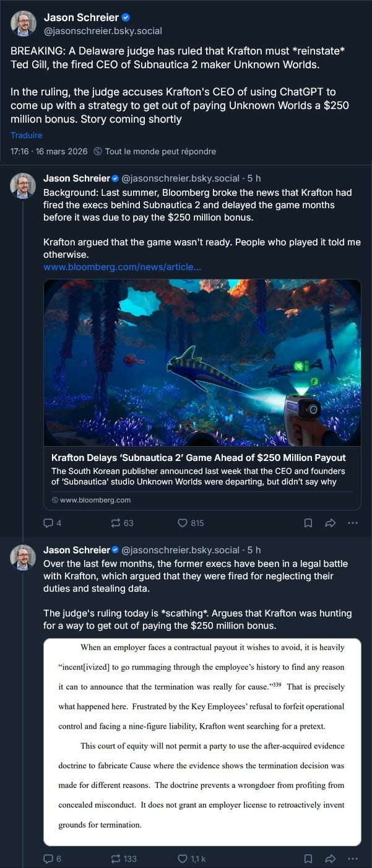The height and width of the screenshot is (868, 372).
Task: Click the Krafton Delays Subnautica 2 headline
Action: pos(198,458)
